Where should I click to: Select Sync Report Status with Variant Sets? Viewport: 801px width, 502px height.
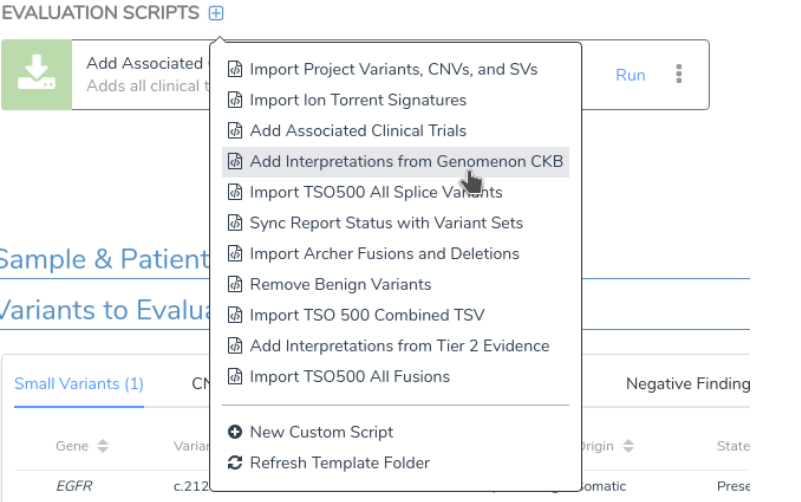386,223
